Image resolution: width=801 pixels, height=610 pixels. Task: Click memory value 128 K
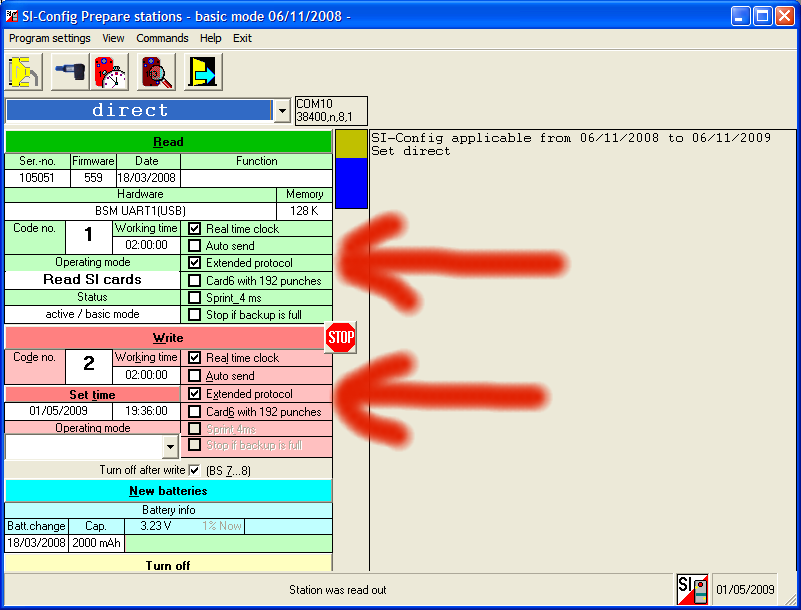[304, 210]
